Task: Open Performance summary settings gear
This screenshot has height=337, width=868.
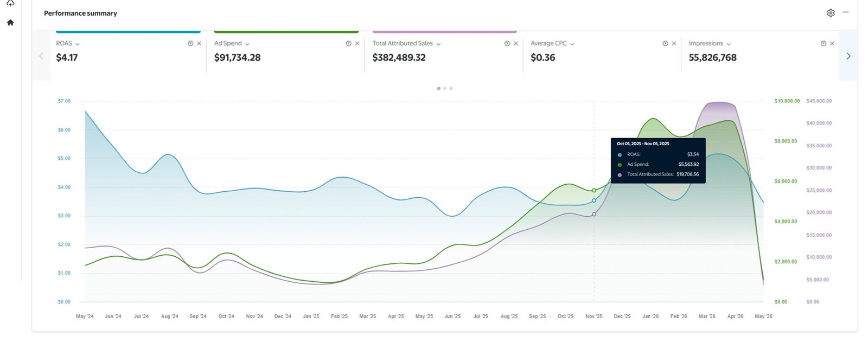Action: (831, 13)
